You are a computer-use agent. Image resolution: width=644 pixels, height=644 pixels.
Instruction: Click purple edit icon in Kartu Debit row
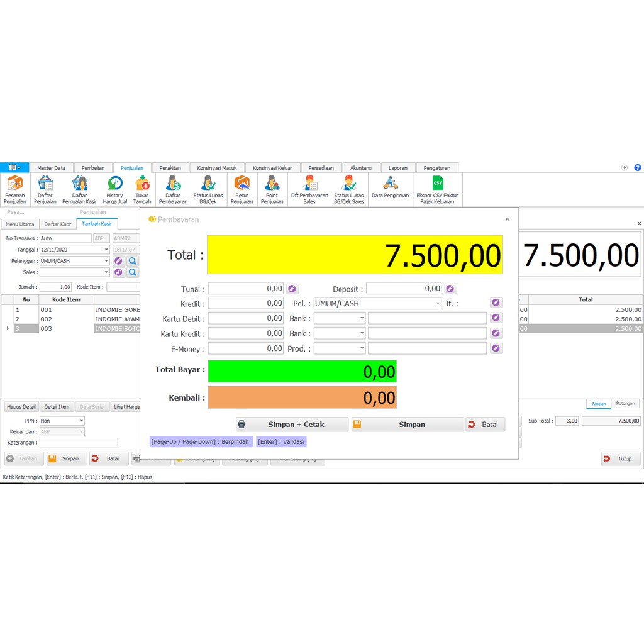pyautogui.click(x=496, y=318)
